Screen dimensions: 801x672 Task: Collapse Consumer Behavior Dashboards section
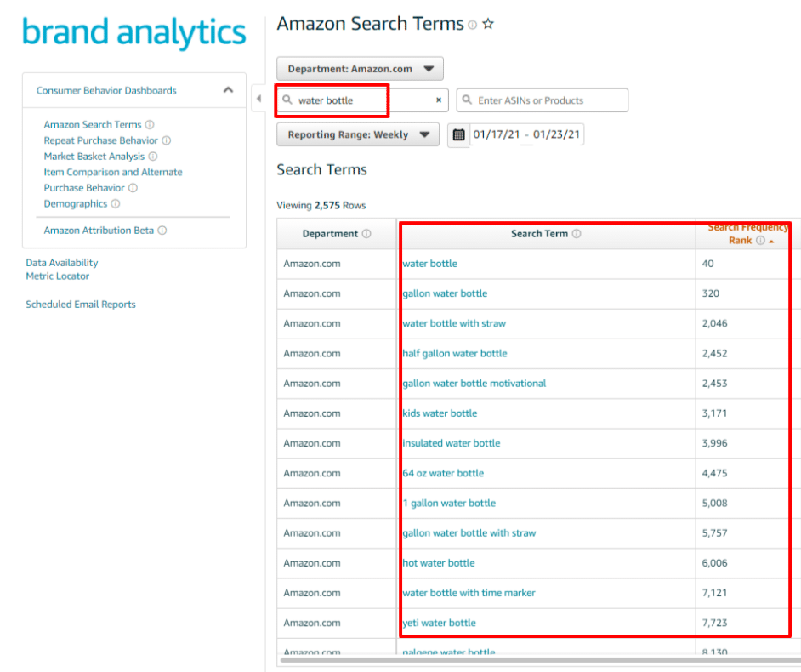tap(228, 90)
